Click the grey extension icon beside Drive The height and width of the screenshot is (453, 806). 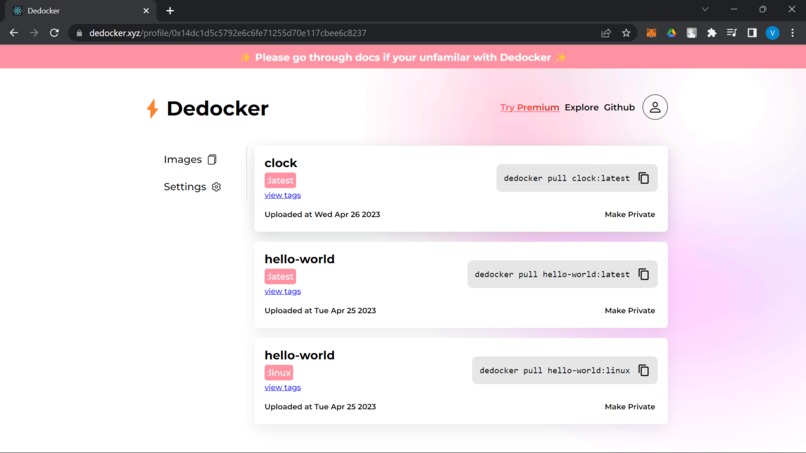[x=691, y=33]
